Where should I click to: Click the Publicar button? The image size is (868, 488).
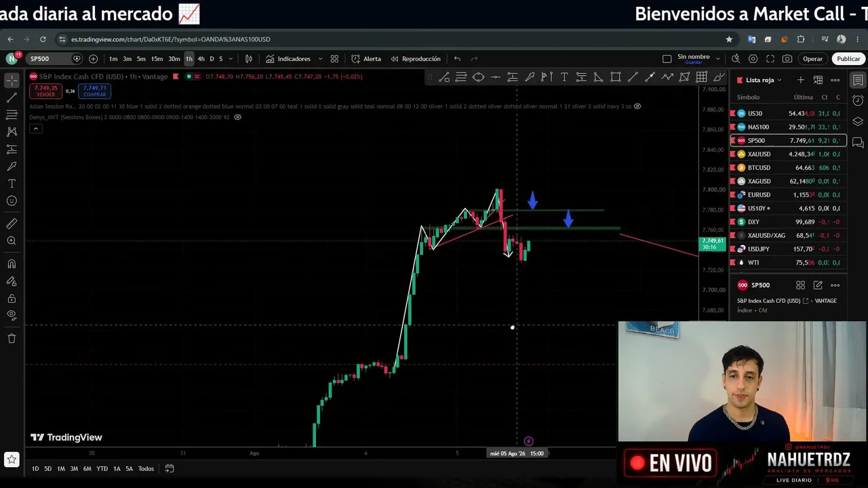coord(848,59)
